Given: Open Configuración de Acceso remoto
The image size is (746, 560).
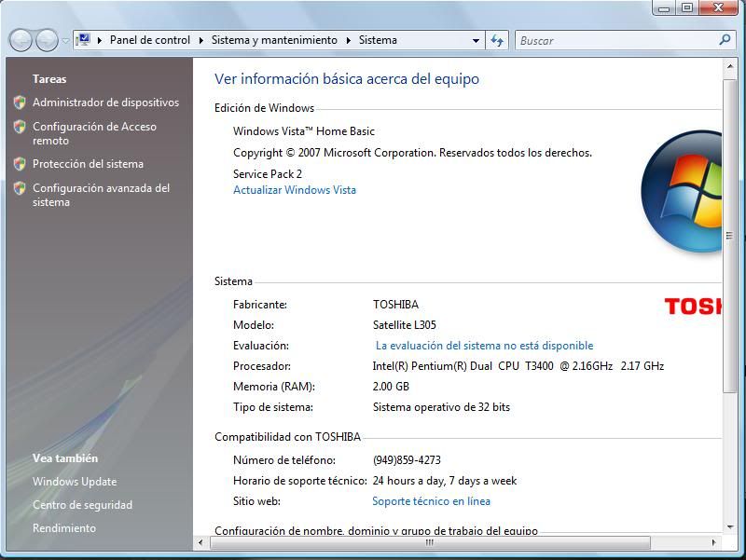Looking at the screenshot, I should pos(94,133).
